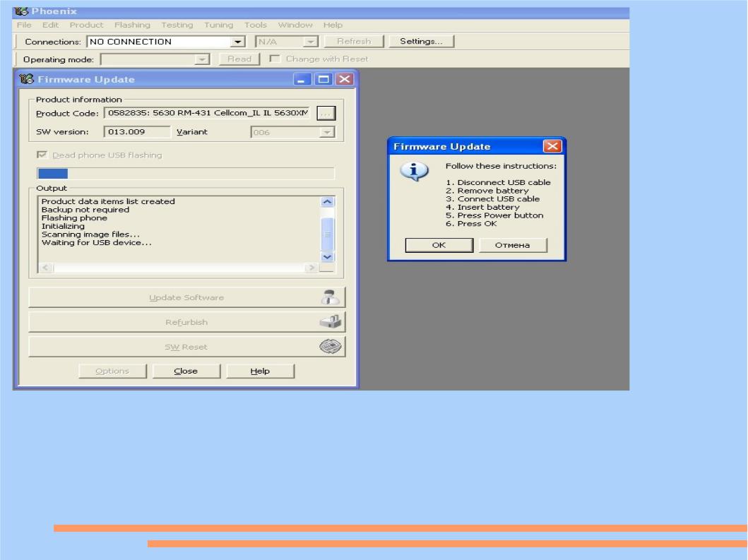Click the flashing progress bar
This screenshot has height=560, width=748.
click(186, 174)
